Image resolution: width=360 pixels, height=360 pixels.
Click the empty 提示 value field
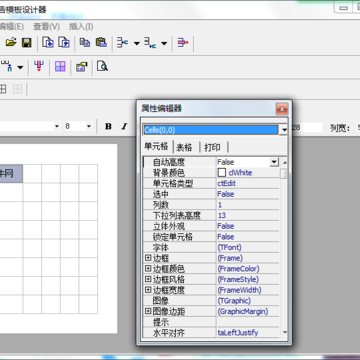[x=248, y=322]
